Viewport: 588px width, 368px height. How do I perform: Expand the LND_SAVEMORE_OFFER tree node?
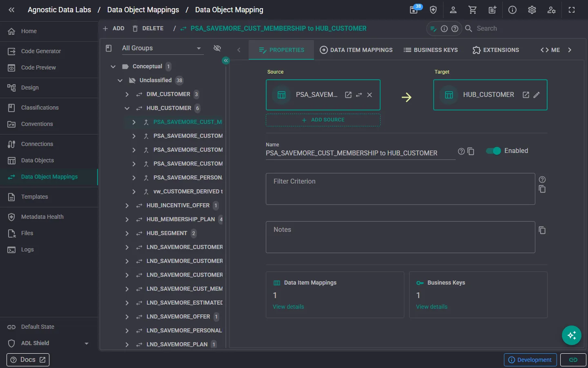(x=127, y=316)
